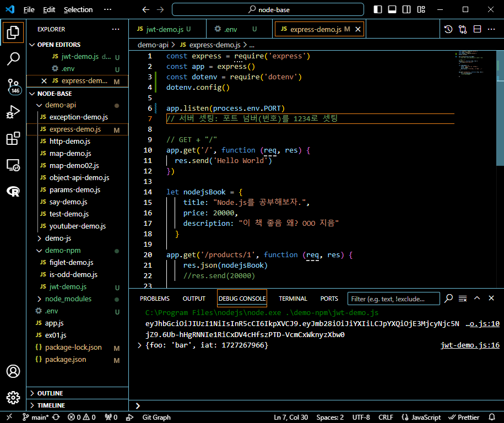Image resolution: width=504 pixels, height=423 pixels.
Task: Go forward with the navigation arrow
Action: (x=160, y=10)
